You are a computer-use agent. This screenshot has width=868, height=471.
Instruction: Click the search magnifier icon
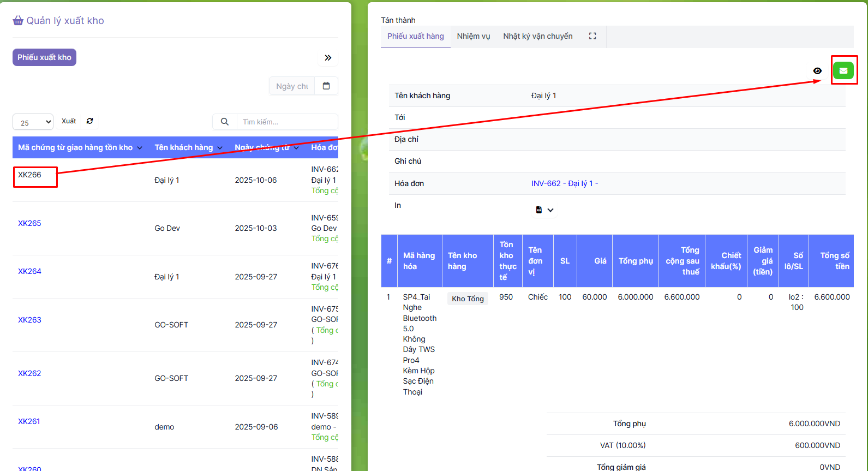[x=224, y=122]
